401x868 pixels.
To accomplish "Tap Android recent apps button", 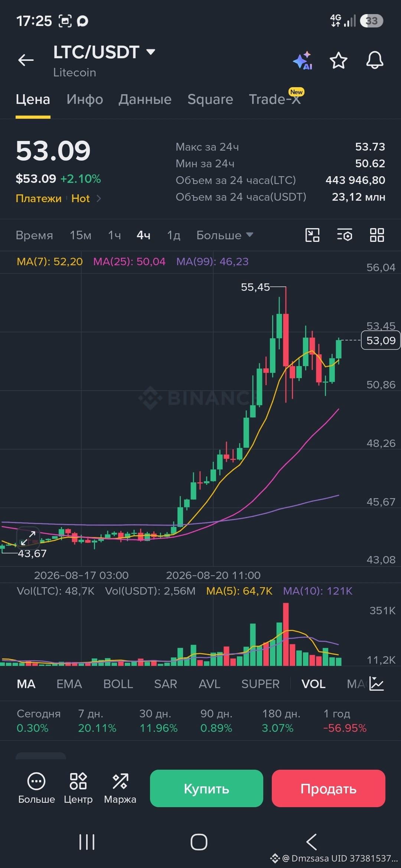I will [87, 842].
